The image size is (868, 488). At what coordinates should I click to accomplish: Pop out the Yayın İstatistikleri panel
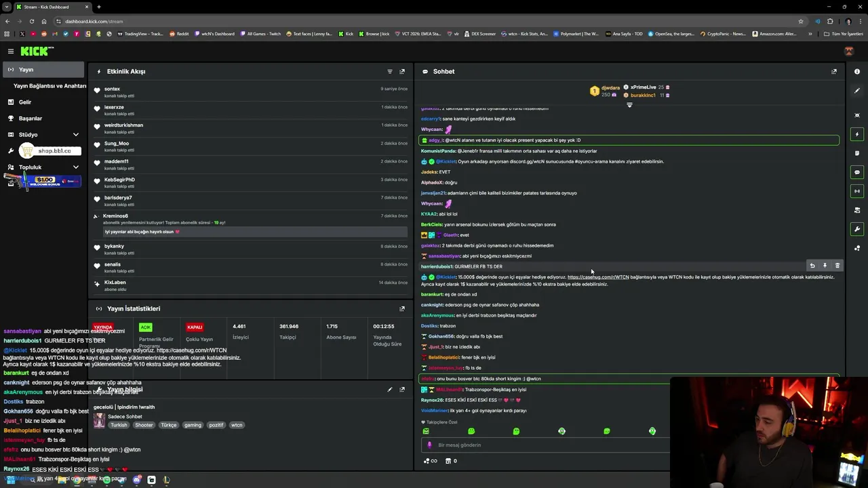402,308
